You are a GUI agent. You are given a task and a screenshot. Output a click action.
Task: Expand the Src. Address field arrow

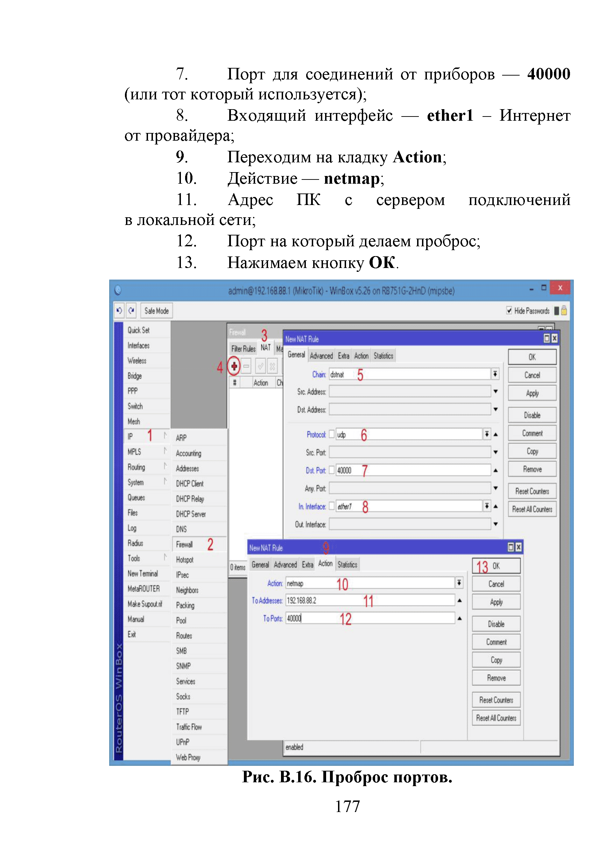tap(495, 391)
